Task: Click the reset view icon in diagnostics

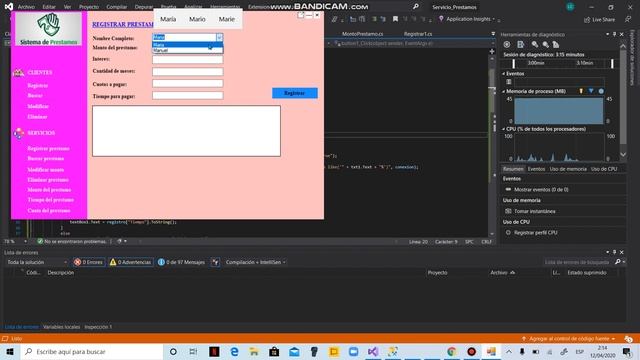Action: click(556, 44)
